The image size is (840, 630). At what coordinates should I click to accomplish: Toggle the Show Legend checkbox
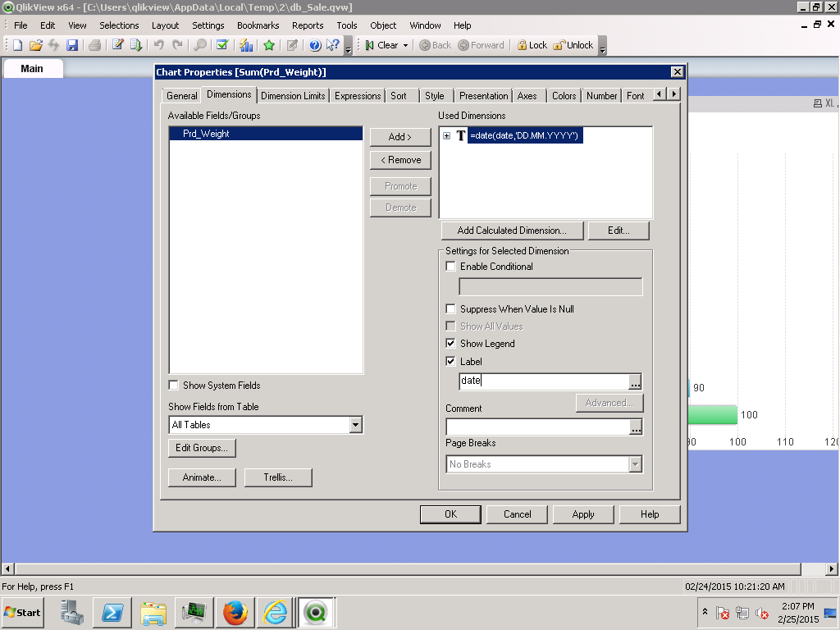(x=450, y=344)
